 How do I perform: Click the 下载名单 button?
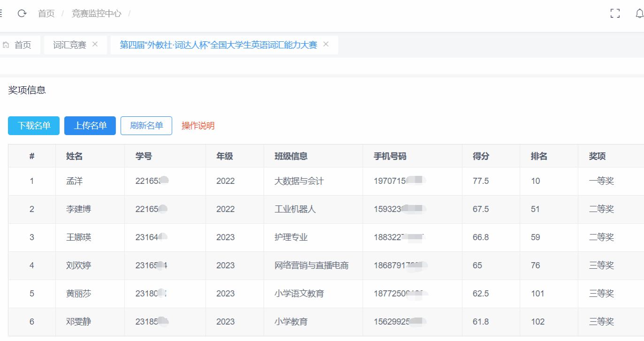[x=34, y=126]
